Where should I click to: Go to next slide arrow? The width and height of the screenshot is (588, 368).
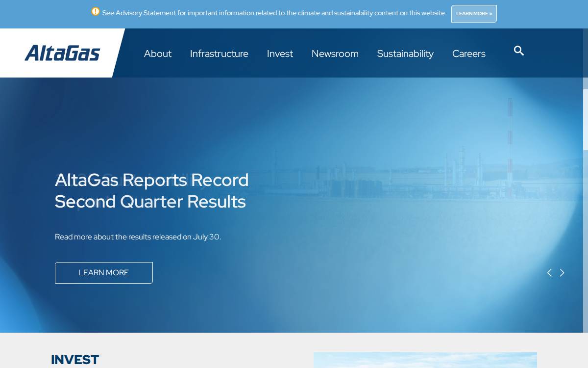[x=562, y=273]
